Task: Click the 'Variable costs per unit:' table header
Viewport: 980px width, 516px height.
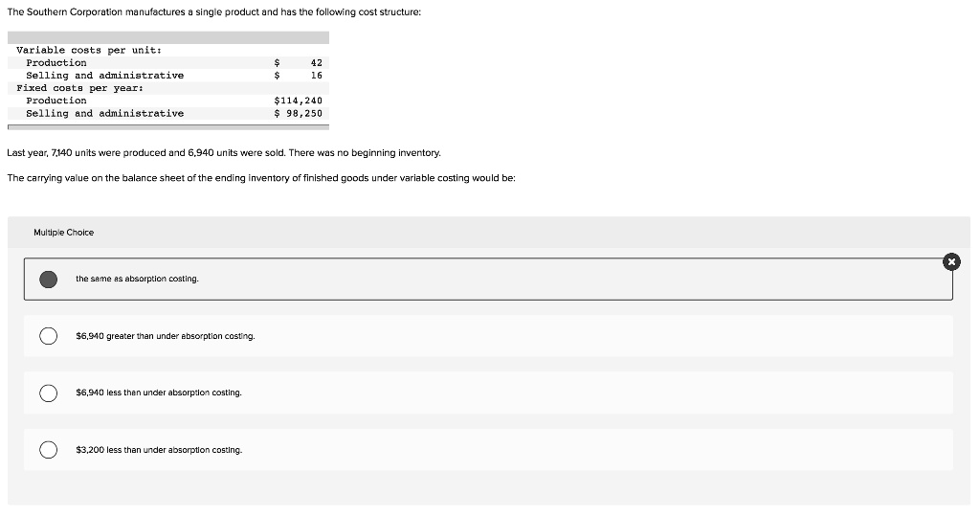Action: (x=89, y=50)
